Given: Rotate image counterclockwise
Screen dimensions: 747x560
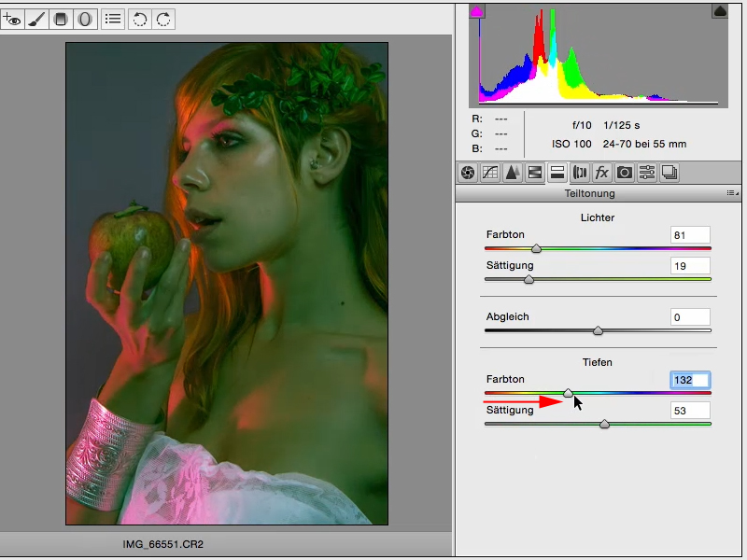Looking at the screenshot, I should (139, 20).
